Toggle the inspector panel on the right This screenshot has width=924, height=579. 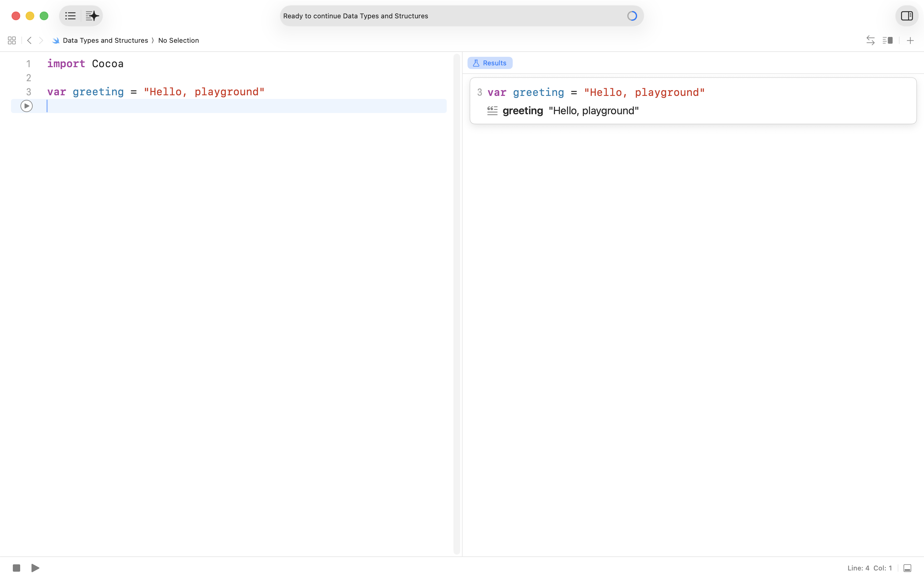tap(906, 16)
